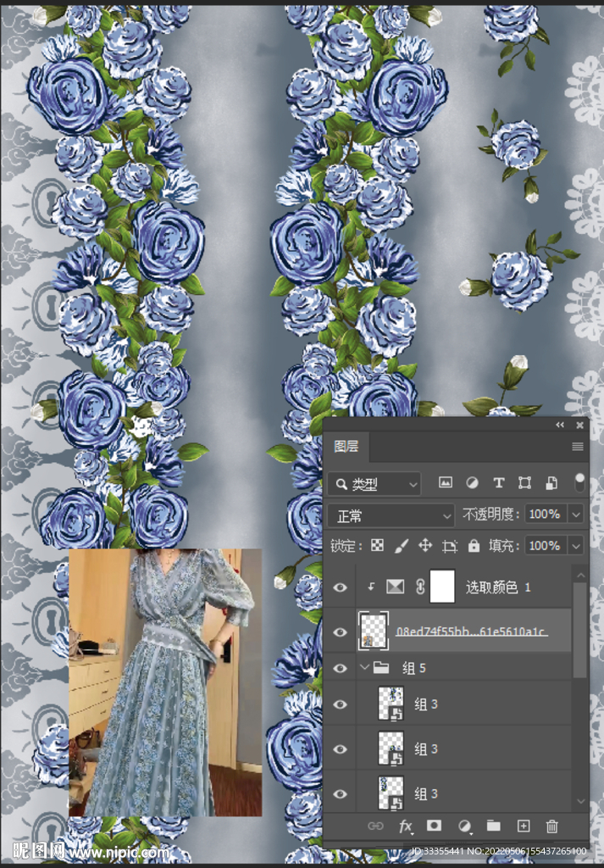Screen dimensions: 604x868
Task: Create new fill or adjustment layer
Action: pyautogui.click(x=464, y=826)
